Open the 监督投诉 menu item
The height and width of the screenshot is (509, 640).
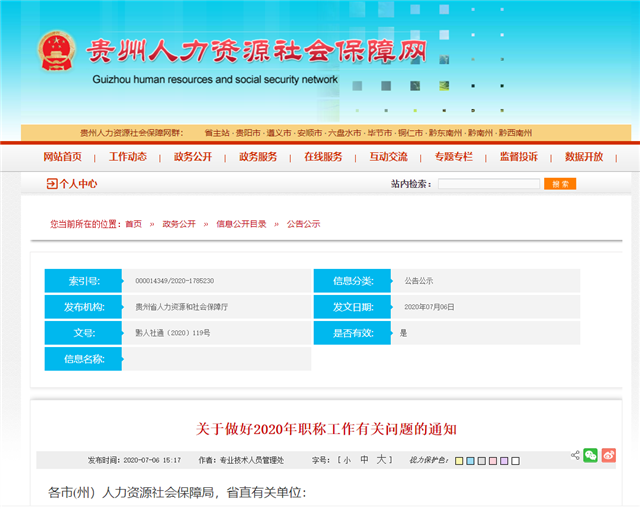519,157
